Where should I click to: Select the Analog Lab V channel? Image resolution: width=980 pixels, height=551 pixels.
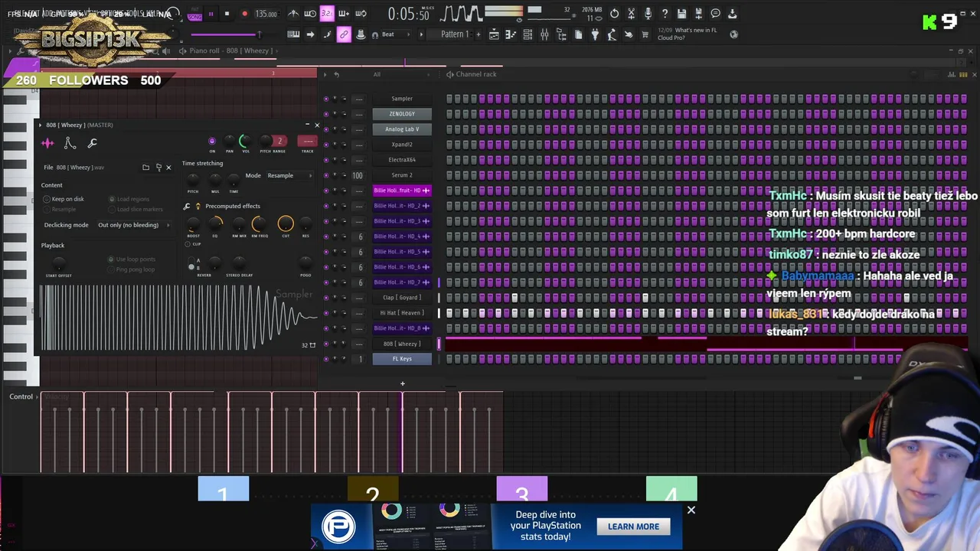402,129
